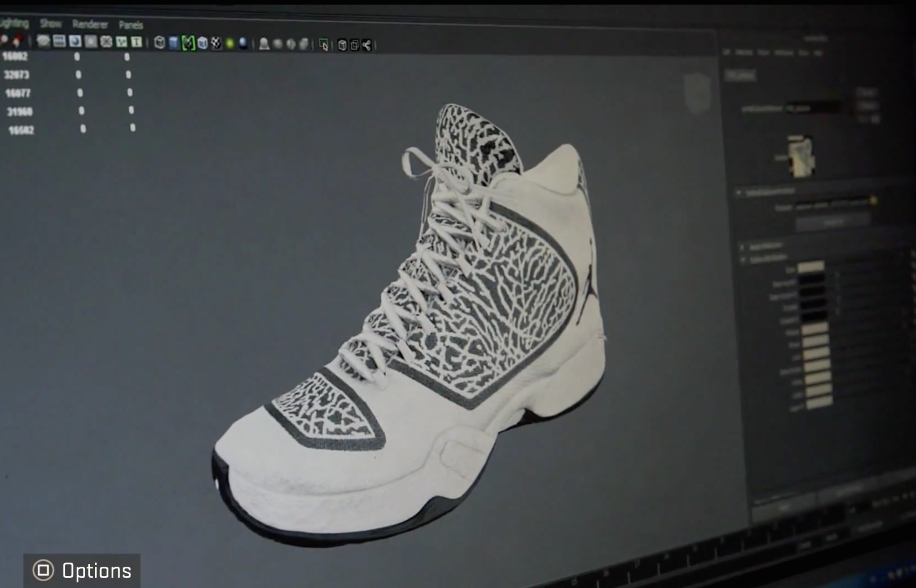Toggle the safe action icon
The image size is (916, 588).
point(121,42)
